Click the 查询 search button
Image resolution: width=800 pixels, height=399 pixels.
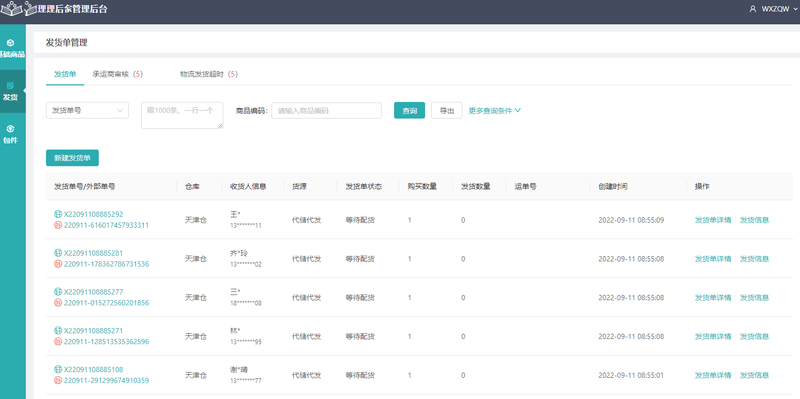(409, 110)
